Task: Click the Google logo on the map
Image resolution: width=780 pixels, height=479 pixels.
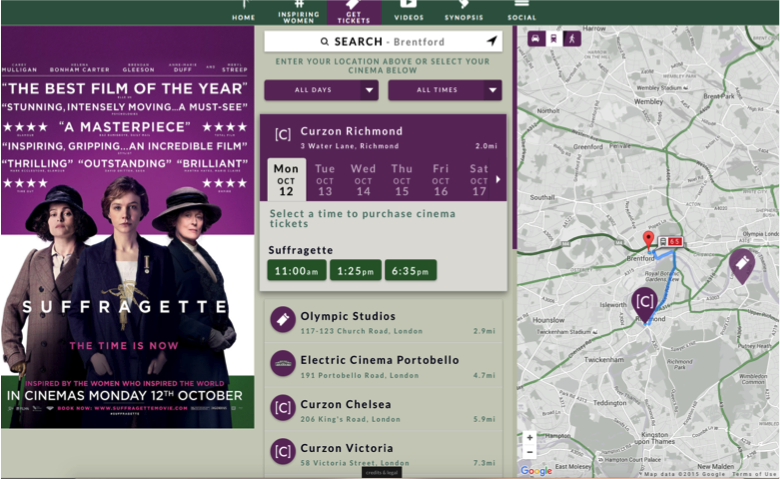Action: (536, 470)
